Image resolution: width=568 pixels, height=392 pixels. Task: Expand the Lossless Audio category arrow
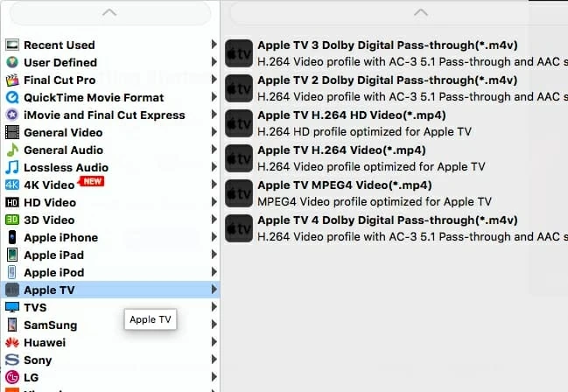click(x=214, y=167)
